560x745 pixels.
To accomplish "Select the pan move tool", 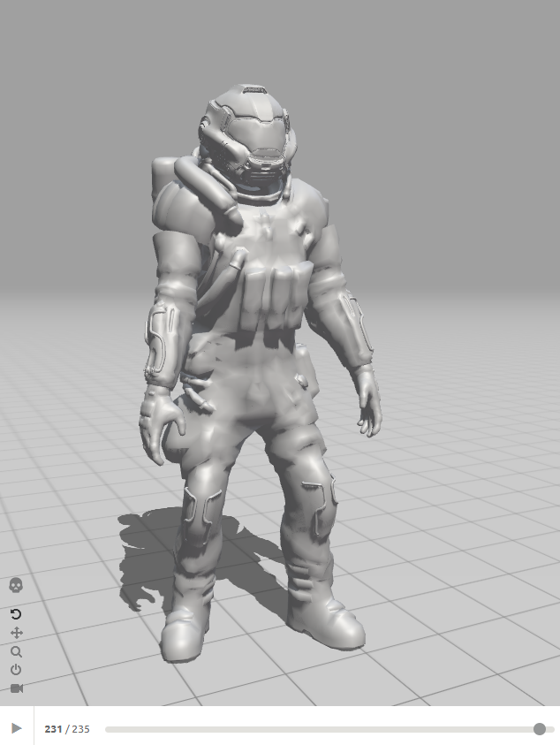I will (x=16, y=633).
